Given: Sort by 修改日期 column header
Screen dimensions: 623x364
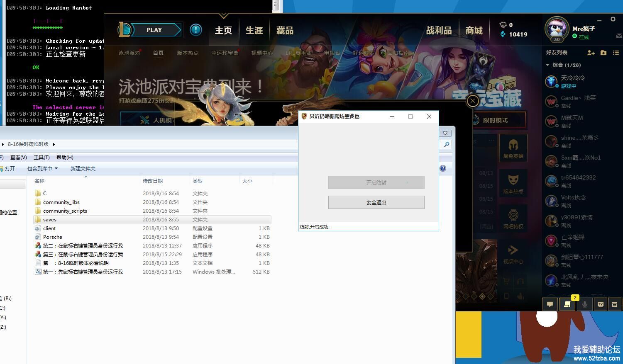Looking at the screenshot, I should tap(153, 181).
